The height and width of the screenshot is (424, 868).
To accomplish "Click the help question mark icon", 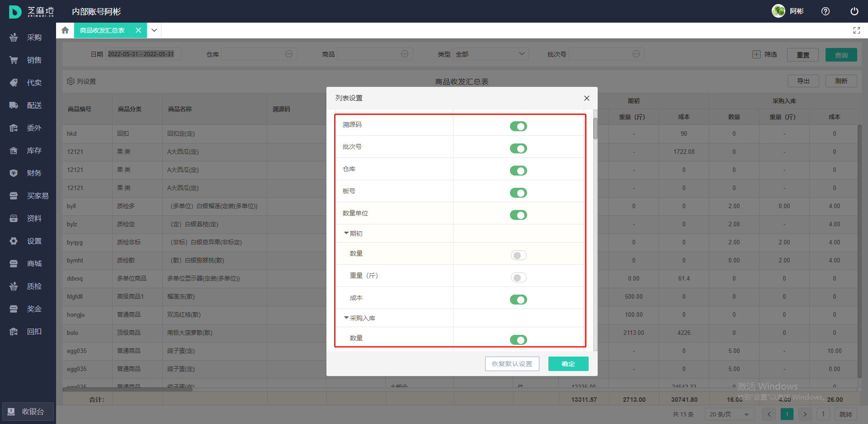I will pyautogui.click(x=826, y=11).
